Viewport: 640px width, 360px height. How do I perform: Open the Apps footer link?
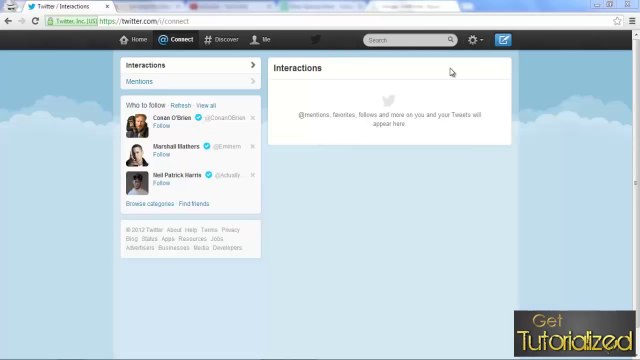pyautogui.click(x=168, y=239)
